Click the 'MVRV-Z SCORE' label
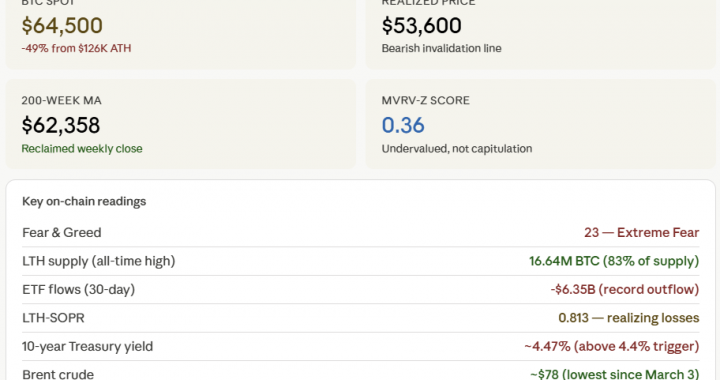Viewport: 720px width, 380px height. 426,101
